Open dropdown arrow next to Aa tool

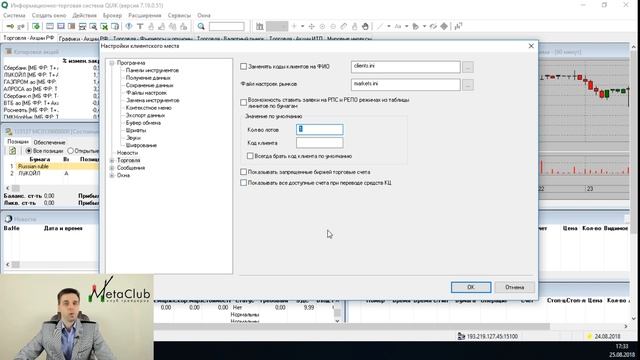[x=407, y=27]
